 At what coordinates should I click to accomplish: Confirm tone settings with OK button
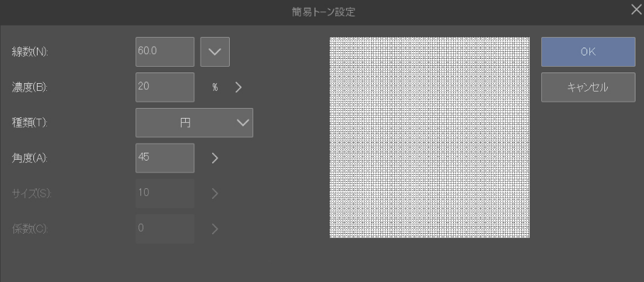coord(588,52)
